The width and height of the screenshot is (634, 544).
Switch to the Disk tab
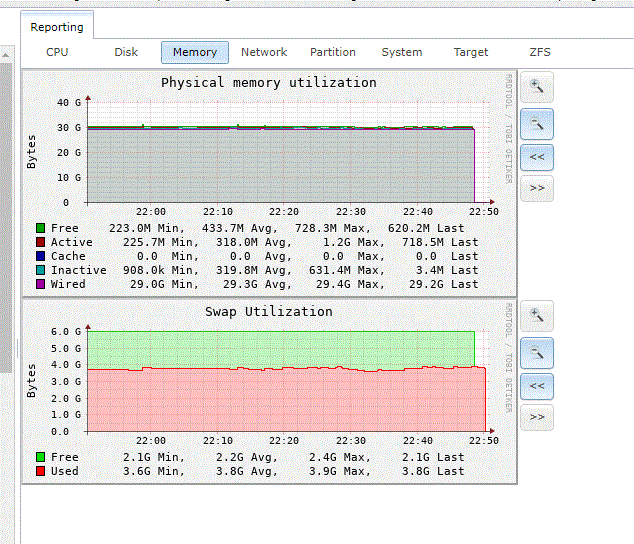pos(126,52)
